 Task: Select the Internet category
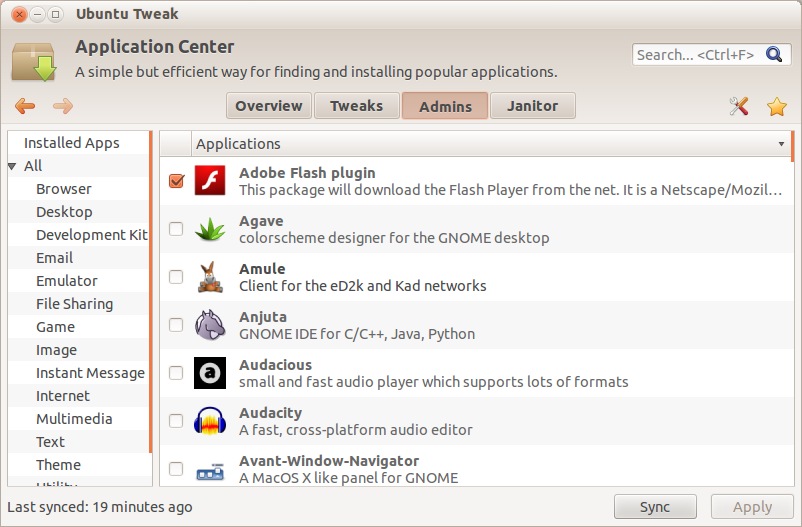[x=62, y=396]
